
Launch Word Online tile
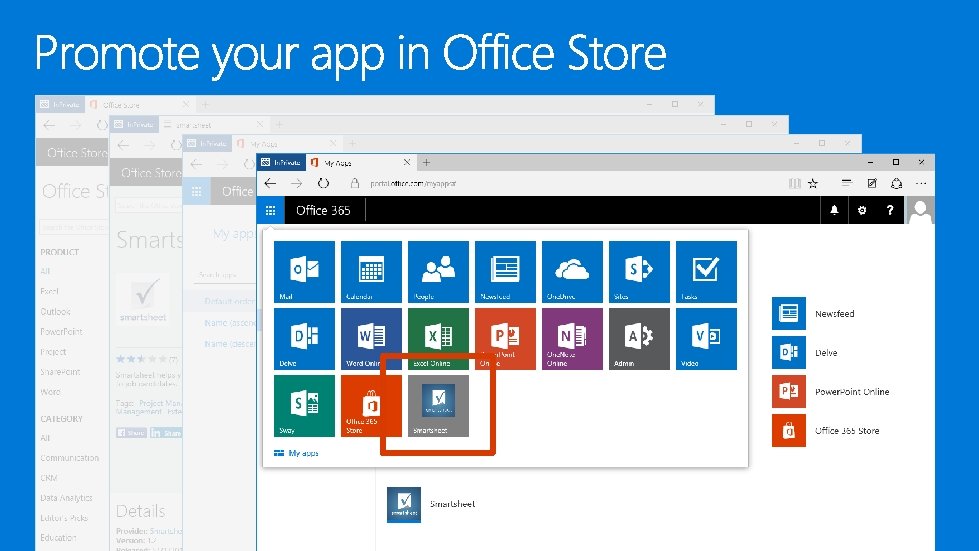[x=371, y=339]
